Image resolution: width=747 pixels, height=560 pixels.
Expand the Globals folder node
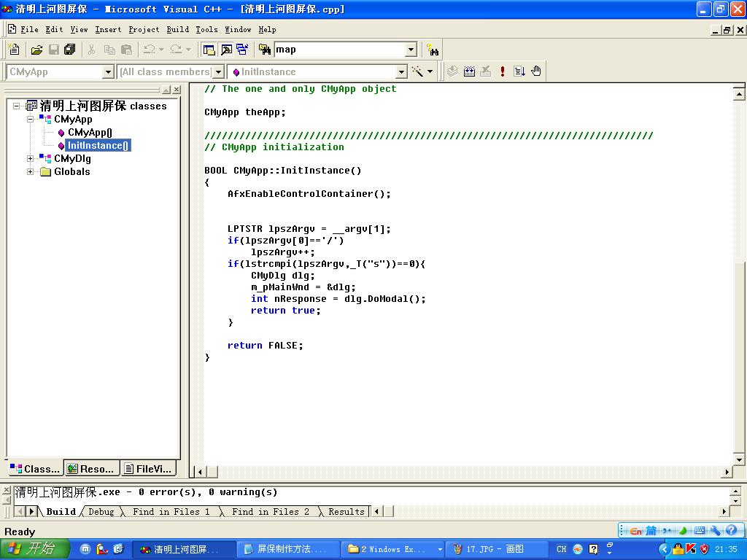click(x=30, y=171)
